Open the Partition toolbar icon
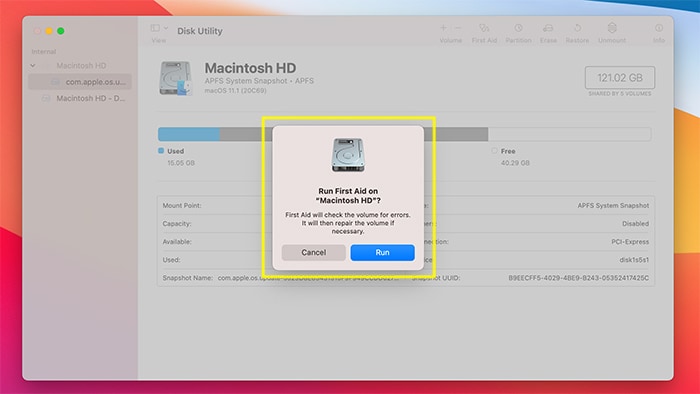 [518, 28]
